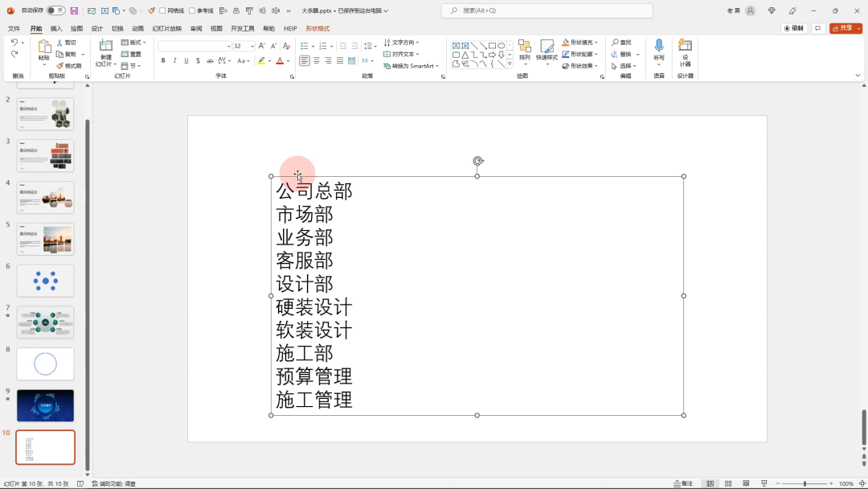Enable the Guides (参考线) checkbox
Image resolution: width=868 pixels, height=489 pixels.
(192, 10)
